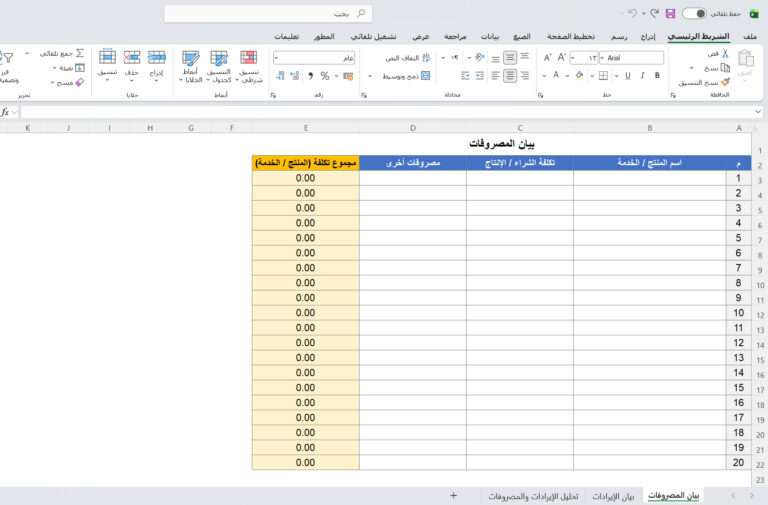
Task: Click the AutoSum sigma icon
Action: (x=80, y=52)
